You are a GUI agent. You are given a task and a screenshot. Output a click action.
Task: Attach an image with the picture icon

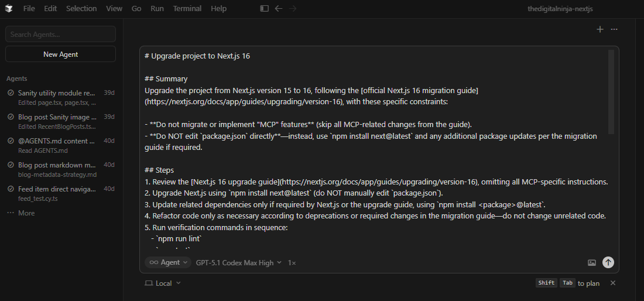coord(592,262)
